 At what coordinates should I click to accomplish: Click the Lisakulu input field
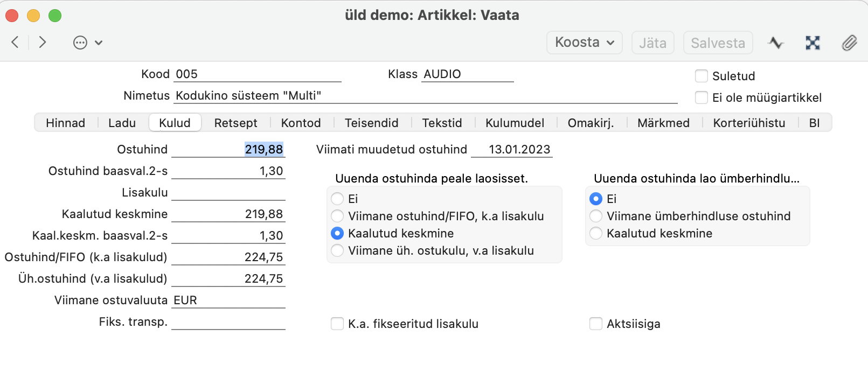(x=228, y=192)
